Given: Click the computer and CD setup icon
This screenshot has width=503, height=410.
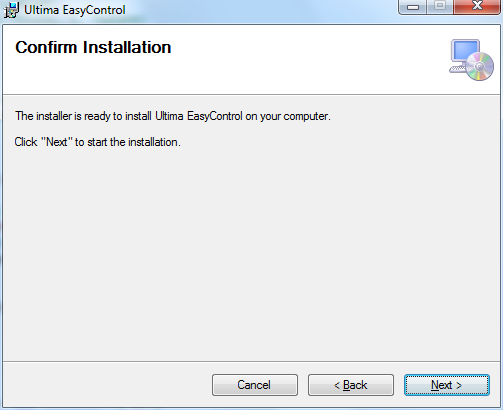Looking at the screenshot, I should (x=471, y=60).
